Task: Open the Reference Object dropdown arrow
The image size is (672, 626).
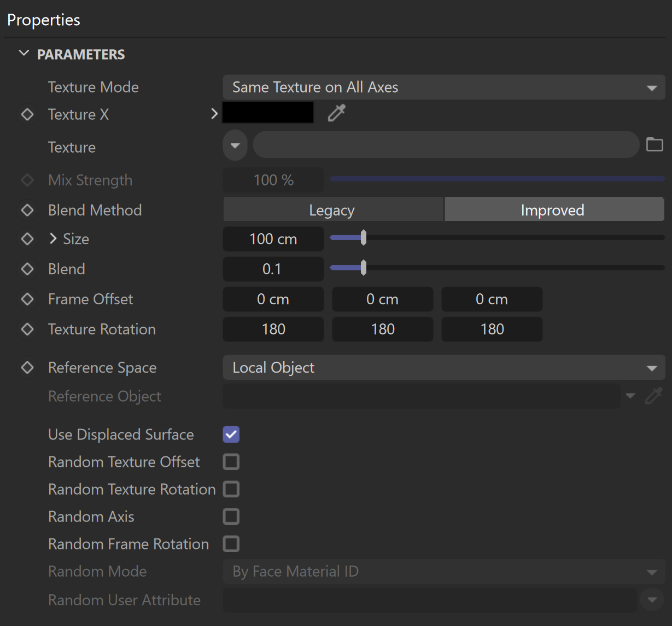Action: [630, 396]
